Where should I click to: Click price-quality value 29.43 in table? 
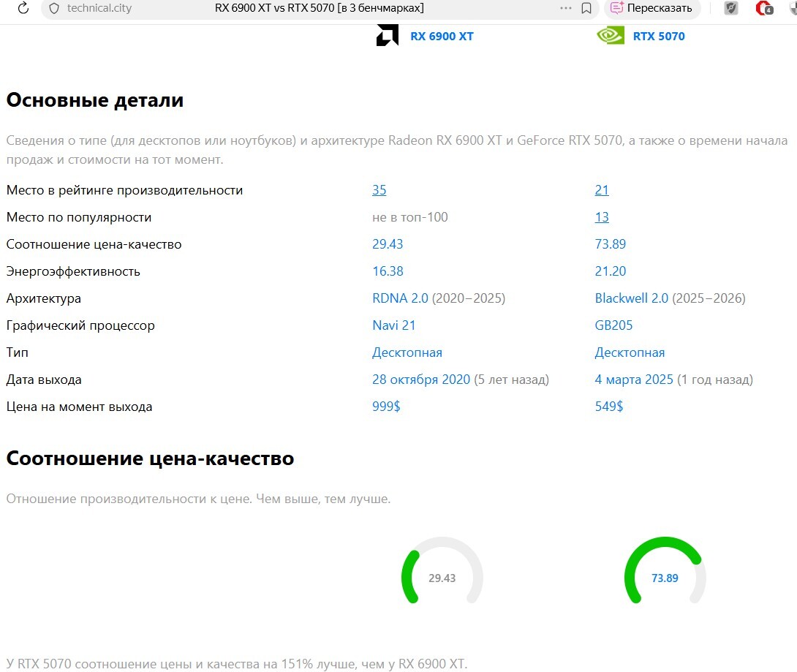pos(388,244)
